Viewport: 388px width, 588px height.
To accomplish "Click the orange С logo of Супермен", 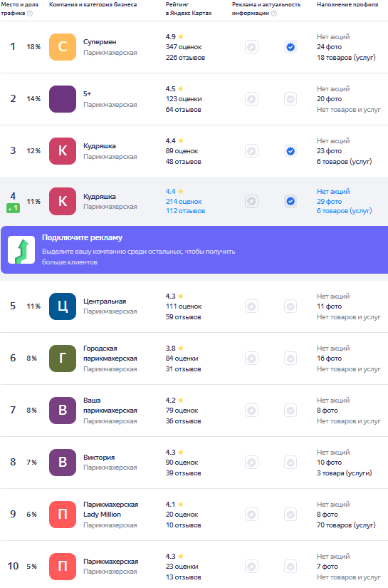I will (x=63, y=47).
